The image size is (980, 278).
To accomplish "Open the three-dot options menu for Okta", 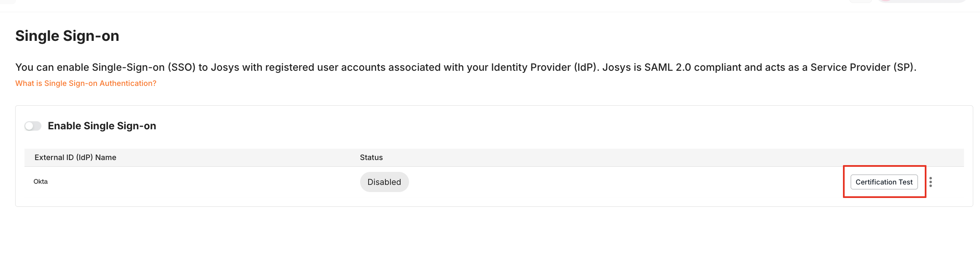I will coord(931,182).
